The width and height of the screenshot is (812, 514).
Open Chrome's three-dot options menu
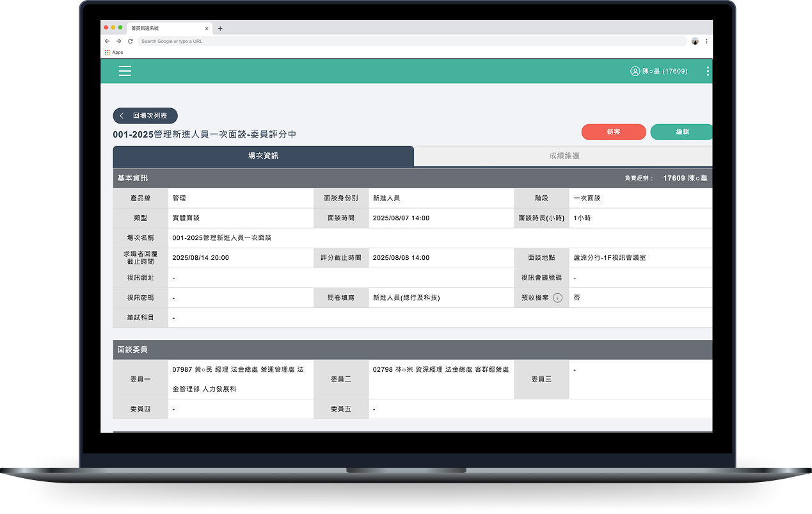(706, 41)
